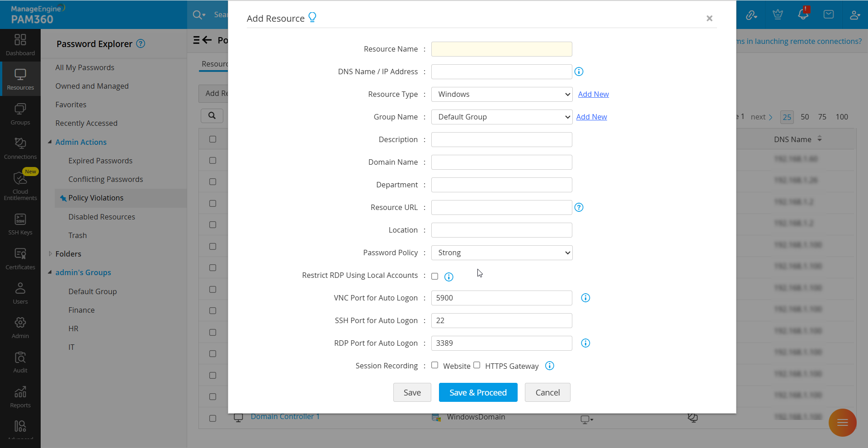The image size is (868, 448).
Task: Click the table search magnifier icon
Action: pos(212,115)
